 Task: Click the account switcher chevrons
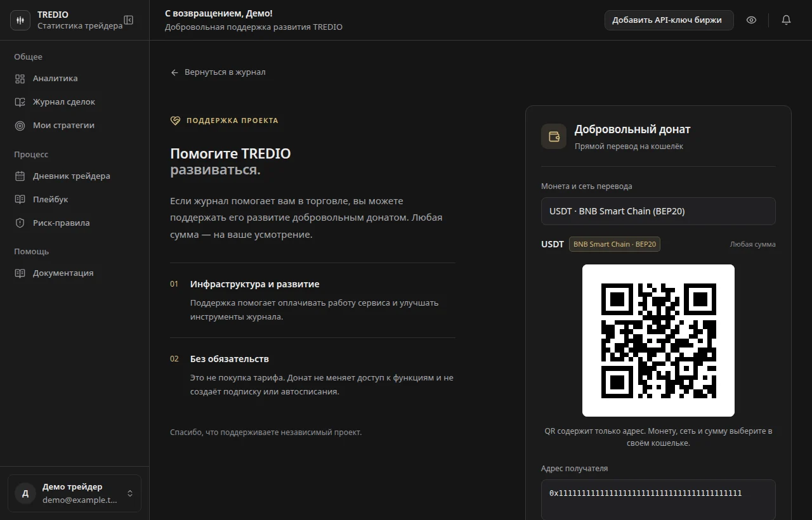tap(130, 493)
